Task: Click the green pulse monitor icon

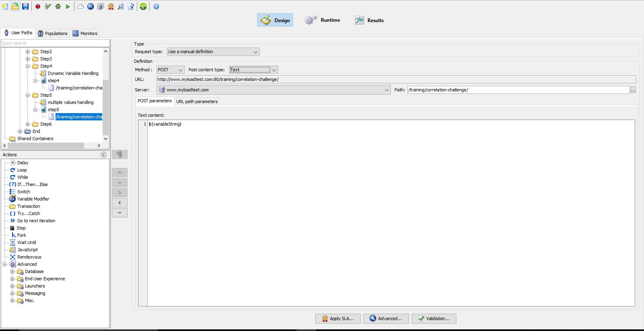Action: (x=143, y=6)
